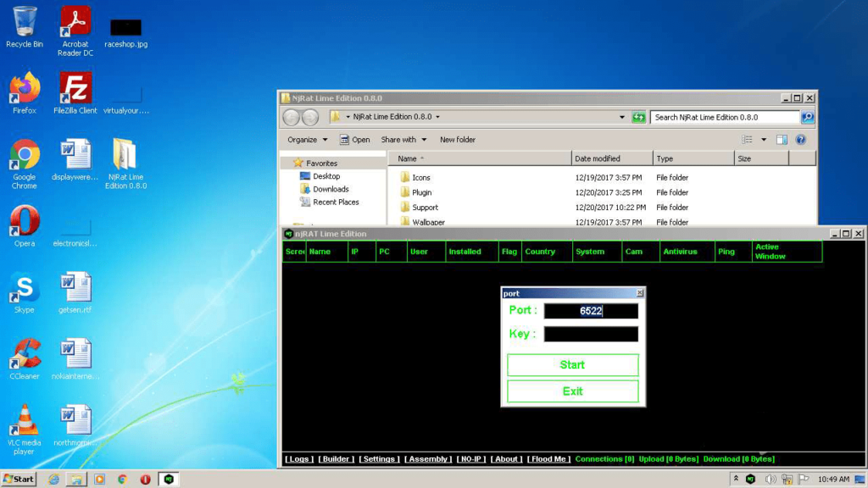Viewport: 868px width, 488px height.
Task: Select the Icons folder row
Action: coord(601,178)
